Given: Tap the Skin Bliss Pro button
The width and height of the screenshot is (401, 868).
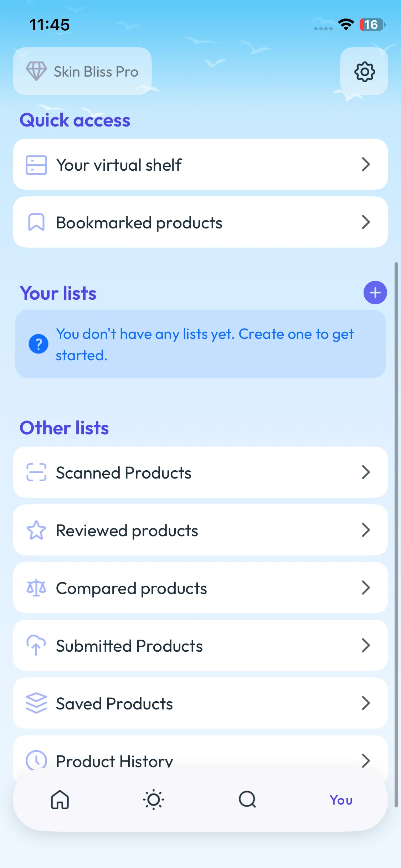Looking at the screenshot, I should [82, 71].
